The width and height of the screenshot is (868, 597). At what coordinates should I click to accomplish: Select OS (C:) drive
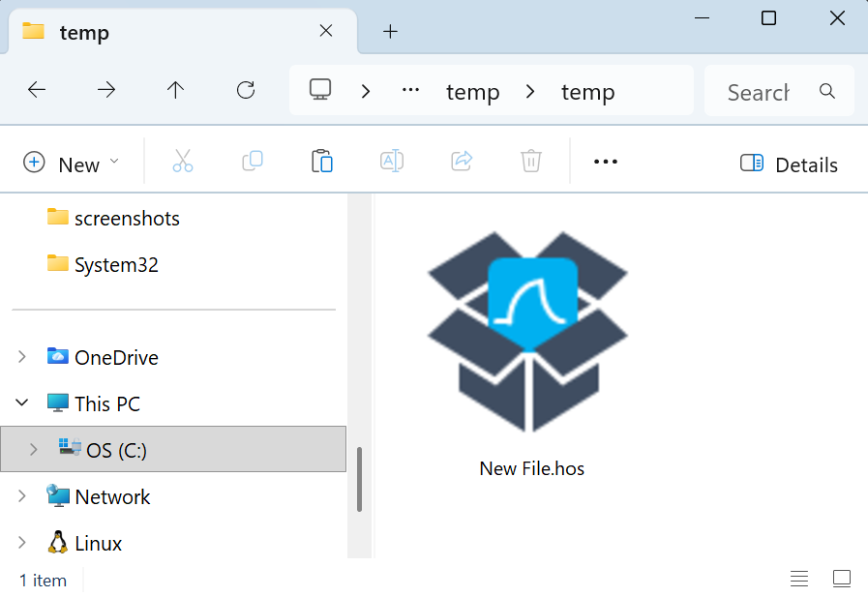point(173,449)
